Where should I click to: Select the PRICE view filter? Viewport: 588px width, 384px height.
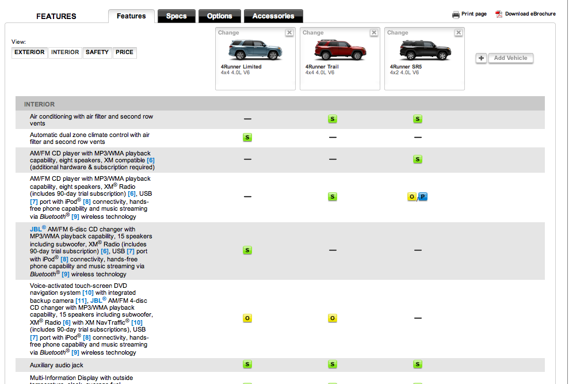(x=124, y=52)
